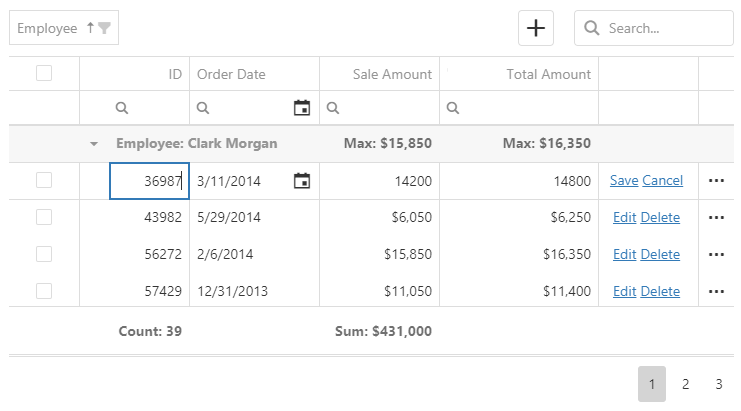Check the row checkbox for order 43982
Image resolution: width=741 pixels, height=411 pixels.
44,217
